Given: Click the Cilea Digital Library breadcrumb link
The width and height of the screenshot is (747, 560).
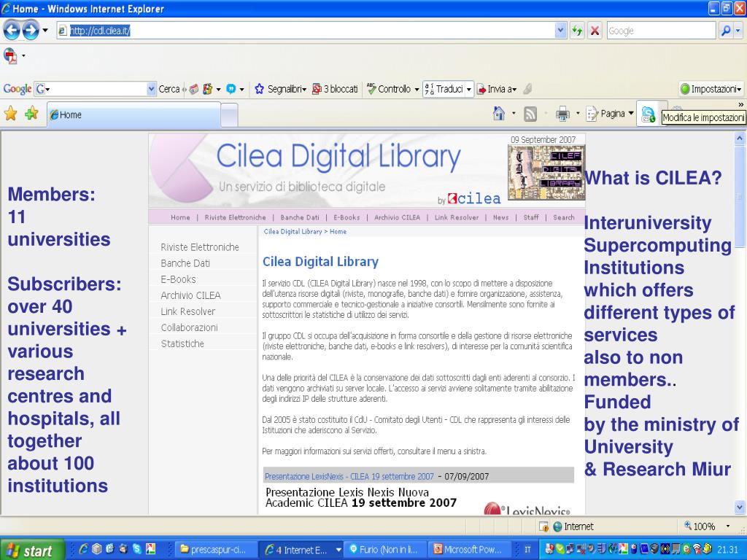Looking at the screenshot, I should pyautogui.click(x=293, y=231).
